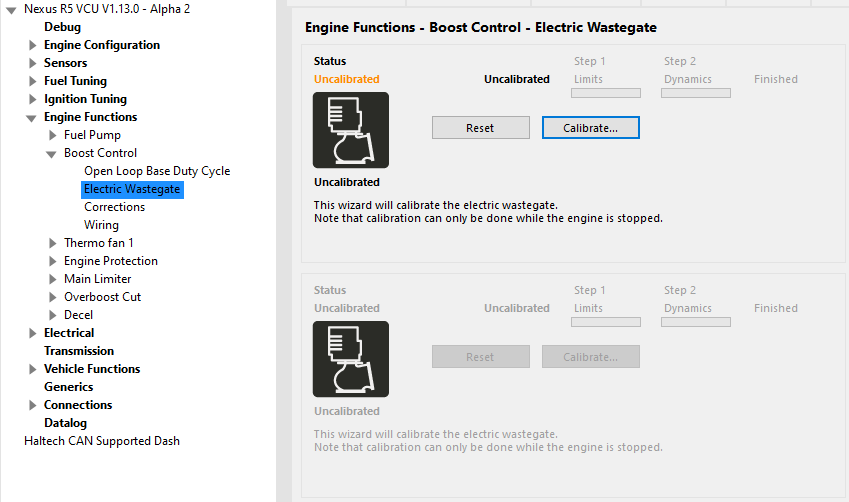
Task: Select the Transmission tree item
Action: tap(79, 351)
